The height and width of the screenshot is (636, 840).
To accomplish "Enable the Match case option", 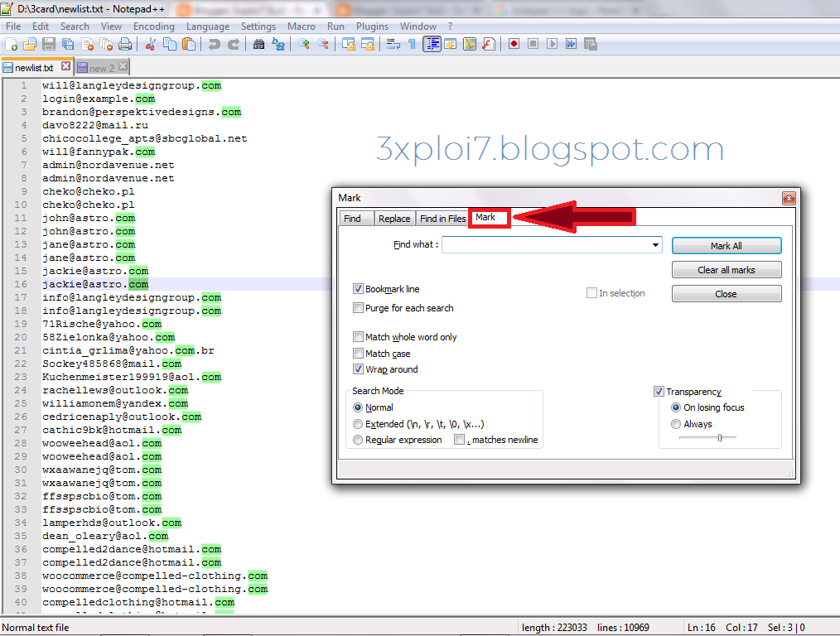I will (358, 353).
